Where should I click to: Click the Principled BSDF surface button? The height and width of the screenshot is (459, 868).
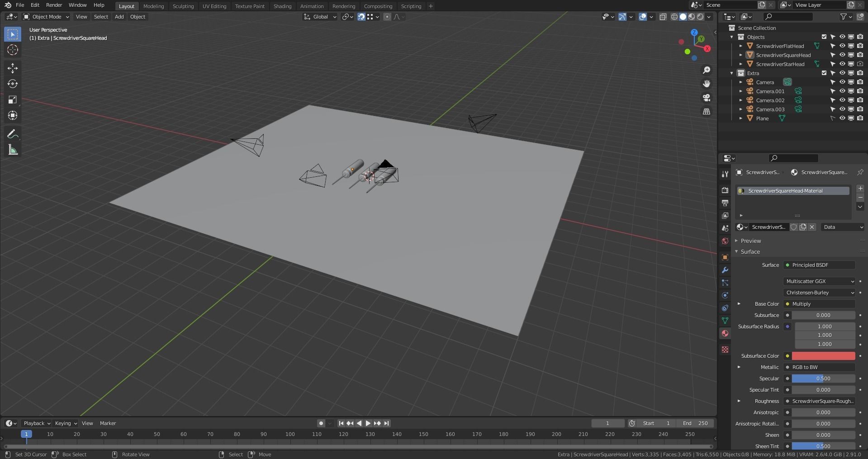point(820,265)
